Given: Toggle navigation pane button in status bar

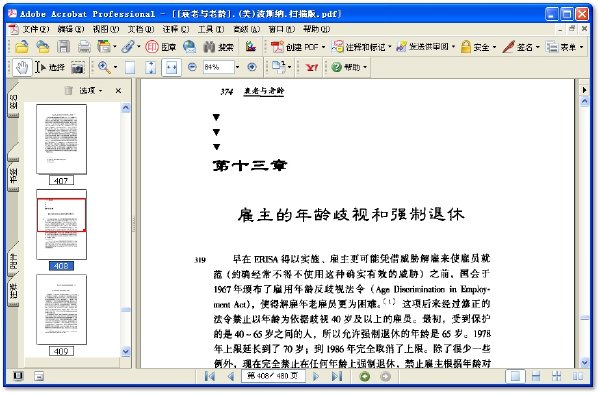Looking at the screenshot, I should click(x=18, y=376).
